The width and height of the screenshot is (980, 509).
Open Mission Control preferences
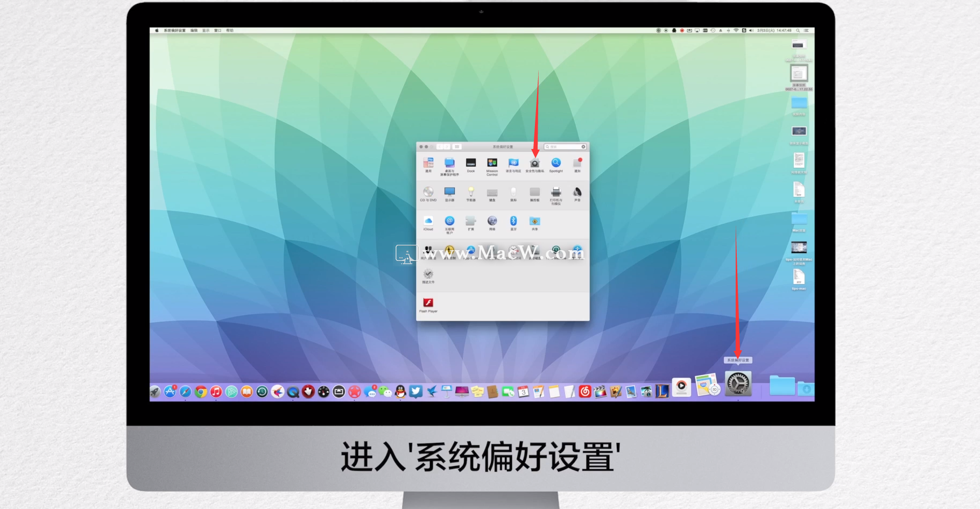click(492, 166)
